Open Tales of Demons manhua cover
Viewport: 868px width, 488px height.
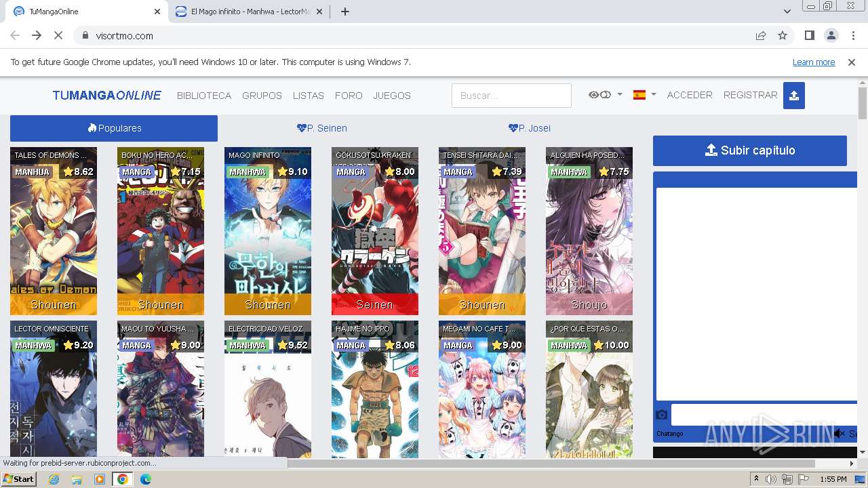pos(54,231)
